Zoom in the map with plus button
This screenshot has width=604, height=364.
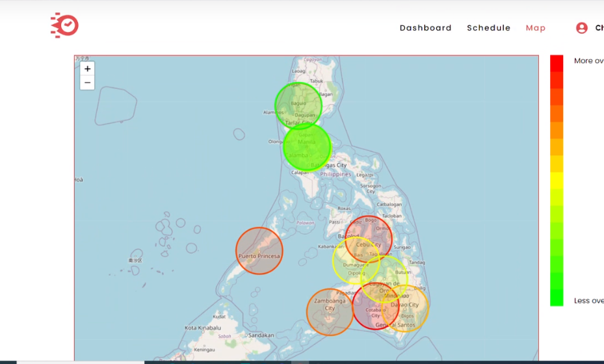tap(87, 69)
